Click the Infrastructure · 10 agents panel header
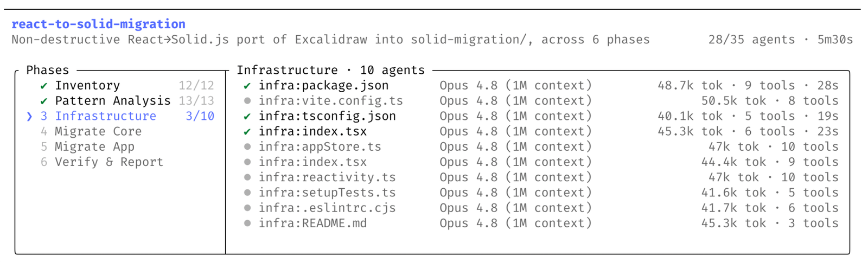 coord(331,70)
